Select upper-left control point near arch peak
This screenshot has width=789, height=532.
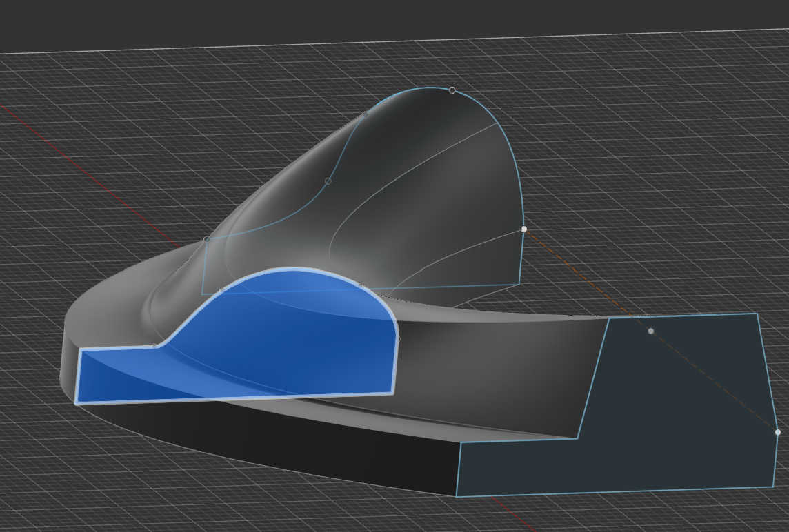(365, 114)
